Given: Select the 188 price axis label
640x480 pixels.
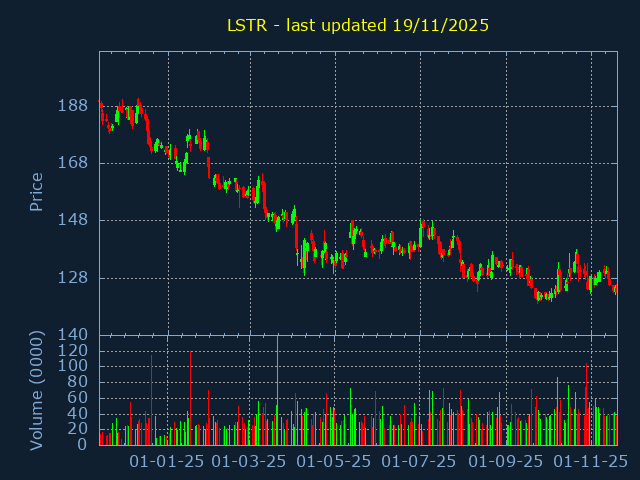Looking at the screenshot, I should coord(73,106).
